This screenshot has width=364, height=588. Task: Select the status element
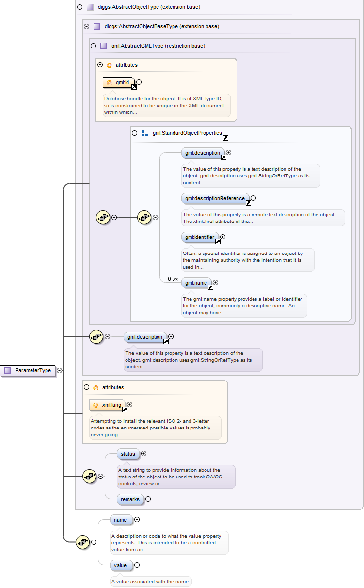point(128,454)
